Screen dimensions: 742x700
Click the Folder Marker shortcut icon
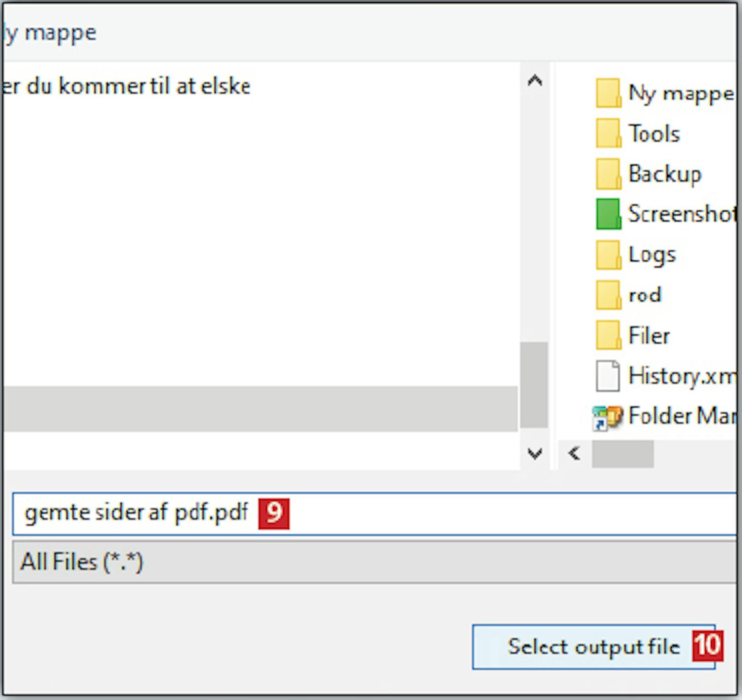point(607,417)
